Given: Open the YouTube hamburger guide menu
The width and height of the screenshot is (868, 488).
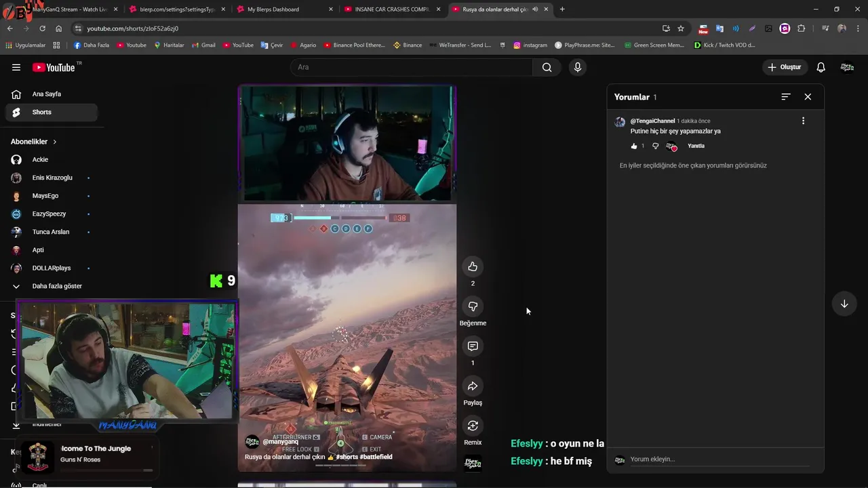Looking at the screenshot, I should click(x=16, y=67).
